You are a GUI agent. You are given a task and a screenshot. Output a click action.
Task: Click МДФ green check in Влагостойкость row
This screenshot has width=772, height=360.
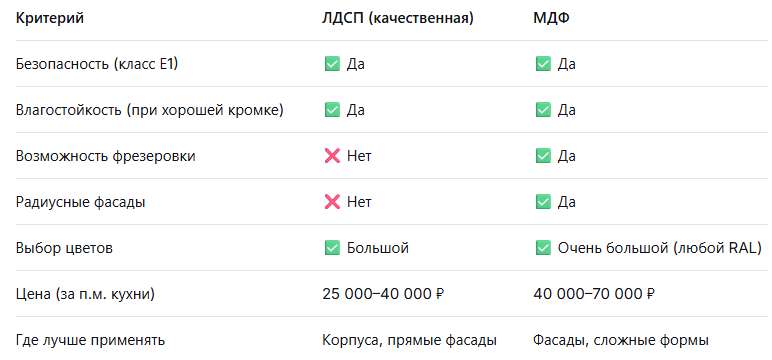(543, 110)
